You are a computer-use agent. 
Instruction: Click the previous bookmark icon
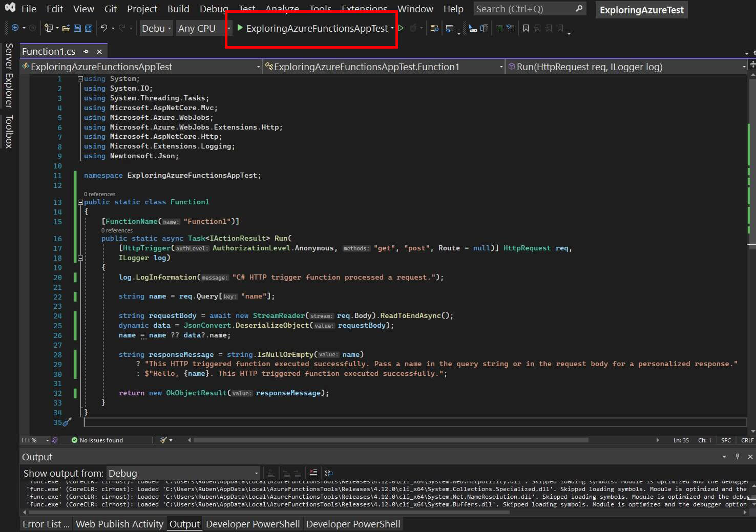[537, 28]
